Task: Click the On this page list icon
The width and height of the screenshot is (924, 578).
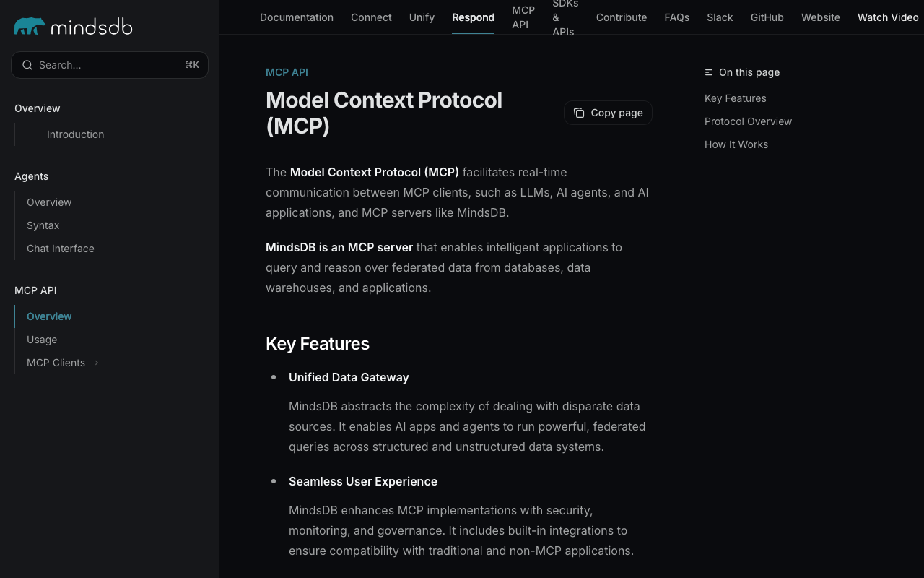Action: [709, 72]
